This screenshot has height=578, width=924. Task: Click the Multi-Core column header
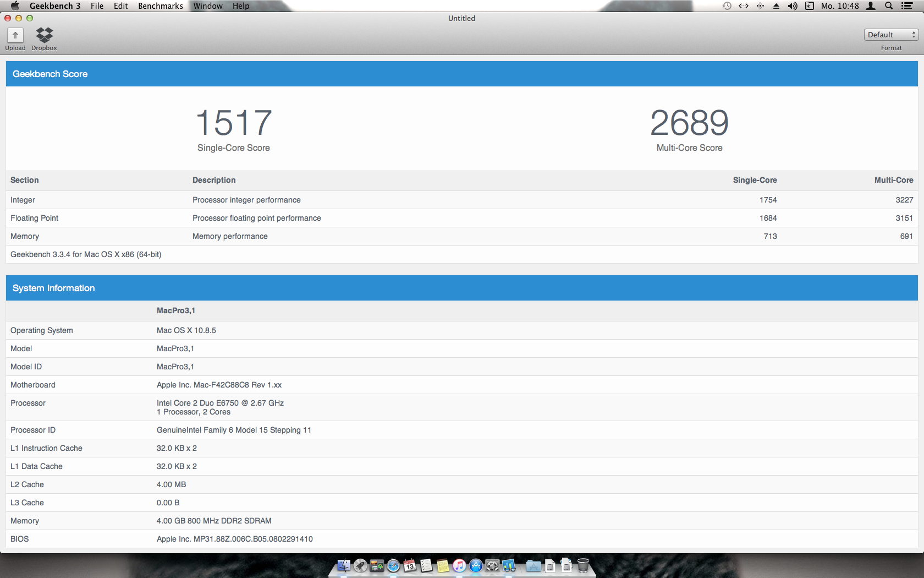pyautogui.click(x=894, y=180)
